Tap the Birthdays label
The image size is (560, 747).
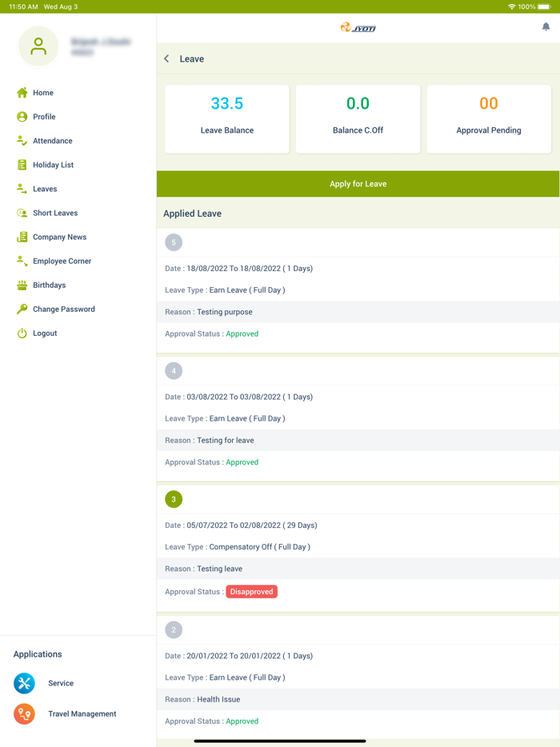49,286
